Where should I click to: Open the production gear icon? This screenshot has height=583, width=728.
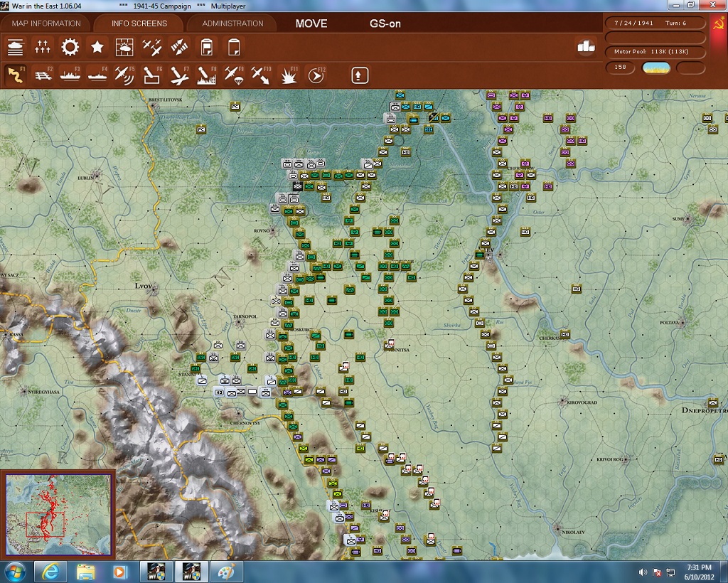click(x=70, y=47)
